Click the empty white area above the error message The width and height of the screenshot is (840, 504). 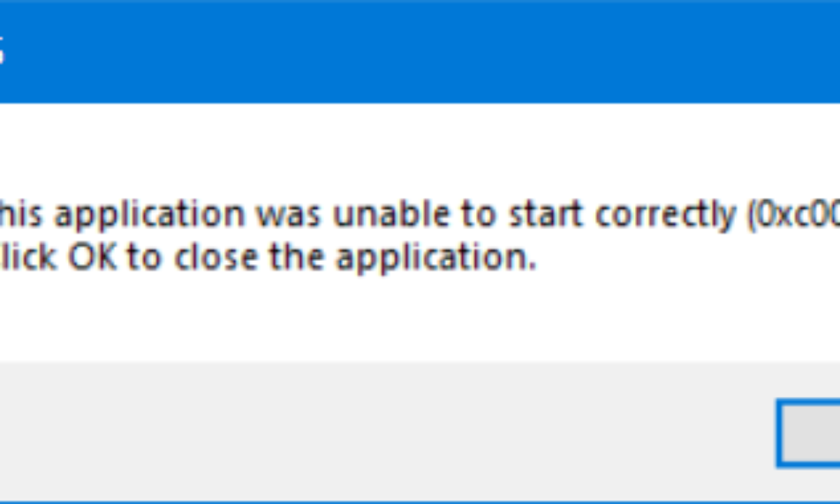pos(420,150)
